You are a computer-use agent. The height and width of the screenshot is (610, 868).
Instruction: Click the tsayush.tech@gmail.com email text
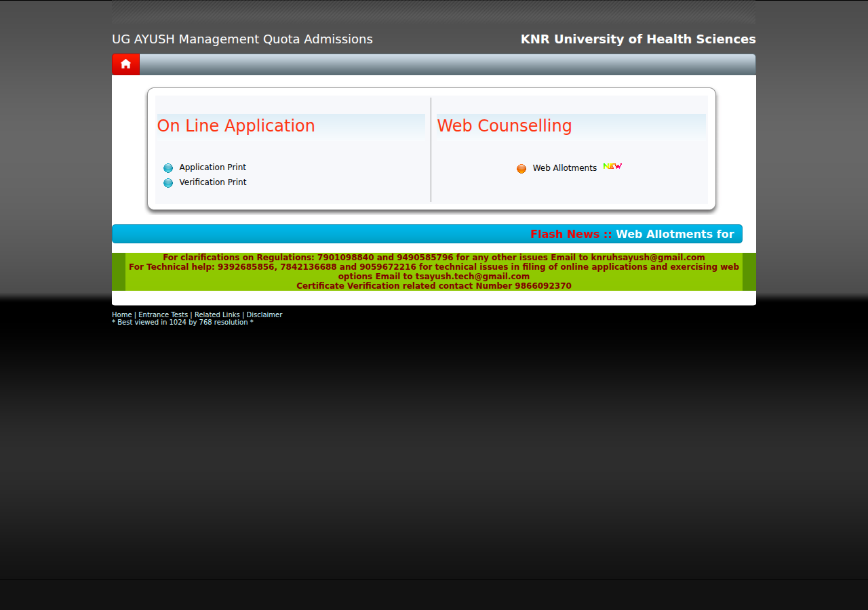[473, 277]
